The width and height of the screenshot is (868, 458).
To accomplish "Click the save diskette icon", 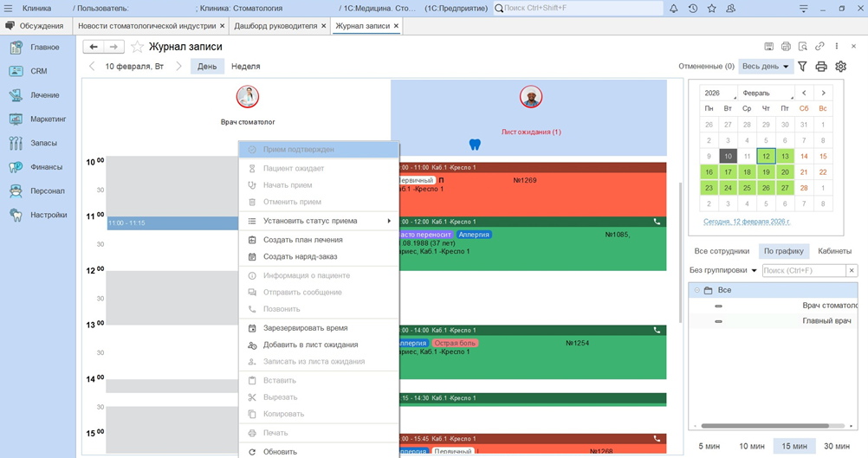I will pyautogui.click(x=768, y=47).
